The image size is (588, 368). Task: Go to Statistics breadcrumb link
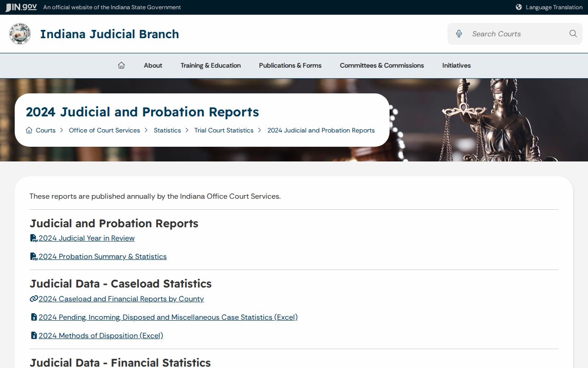[167, 130]
